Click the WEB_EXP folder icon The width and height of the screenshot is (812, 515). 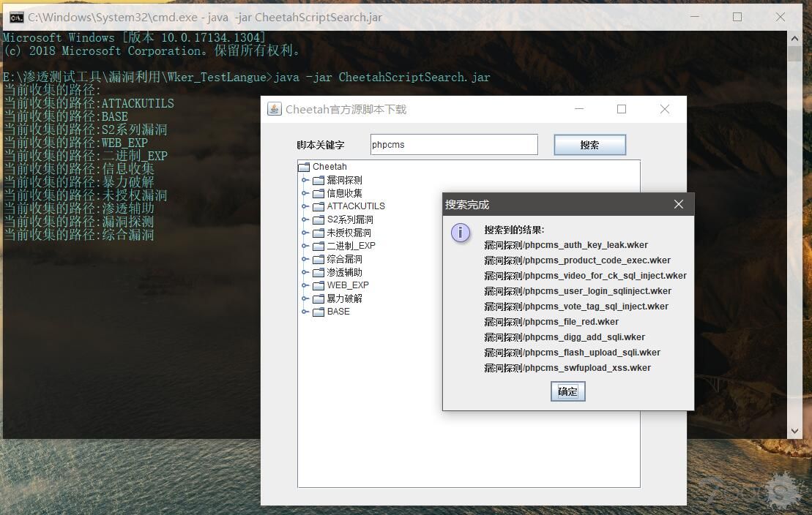(319, 285)
